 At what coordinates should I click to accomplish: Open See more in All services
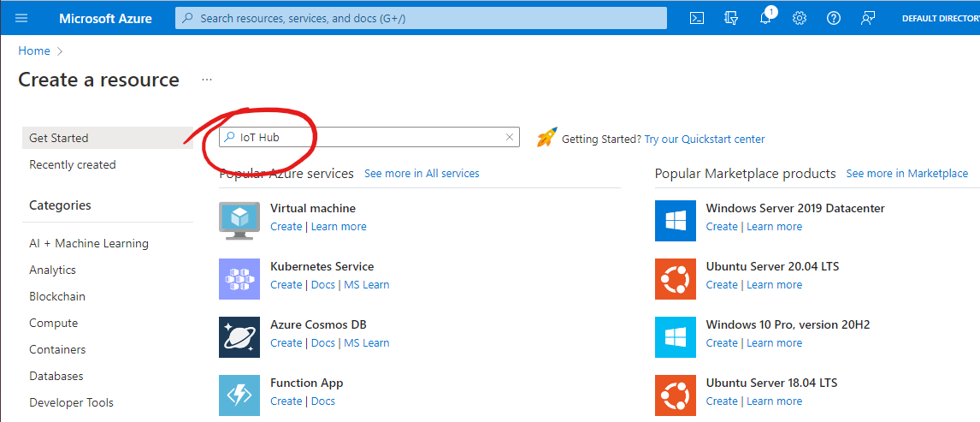click(422, 173)
